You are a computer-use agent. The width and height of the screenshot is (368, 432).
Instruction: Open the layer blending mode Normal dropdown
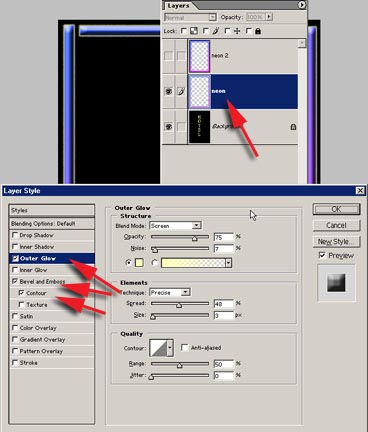click(190, 17)
